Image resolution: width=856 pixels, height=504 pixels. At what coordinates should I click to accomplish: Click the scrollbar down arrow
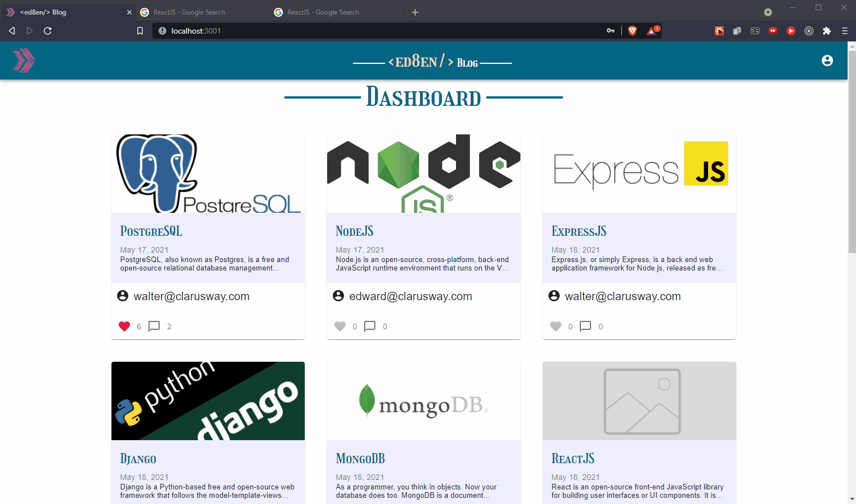(x=852, y=499)
